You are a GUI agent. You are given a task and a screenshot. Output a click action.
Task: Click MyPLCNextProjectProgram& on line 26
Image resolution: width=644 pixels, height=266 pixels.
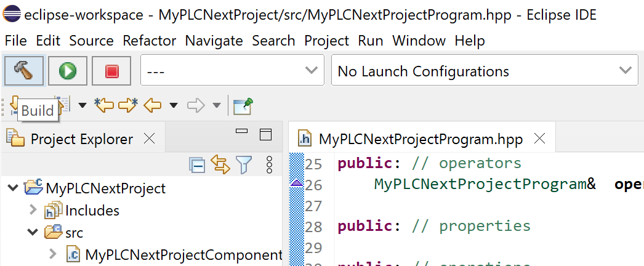(x=485, y=184)
